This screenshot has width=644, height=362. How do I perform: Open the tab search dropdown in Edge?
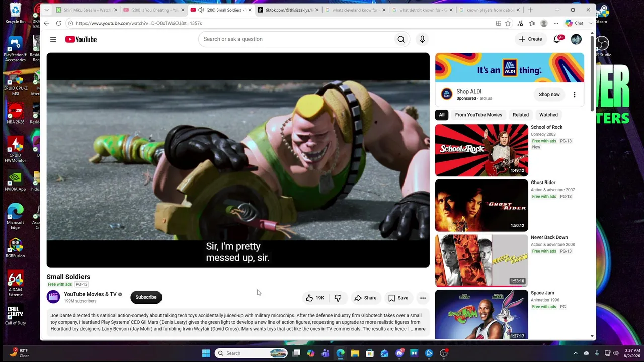(46, 10)
